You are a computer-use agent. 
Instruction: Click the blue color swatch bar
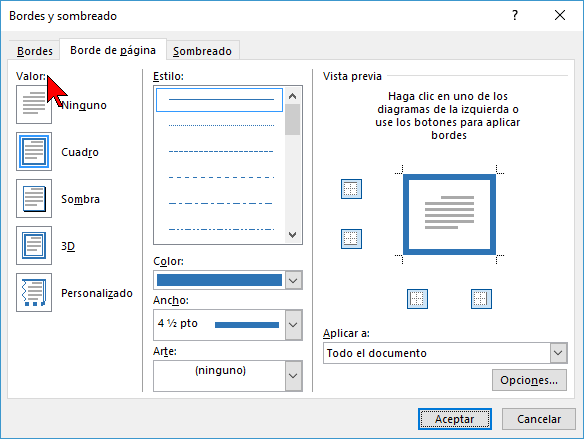click(219, 280)
